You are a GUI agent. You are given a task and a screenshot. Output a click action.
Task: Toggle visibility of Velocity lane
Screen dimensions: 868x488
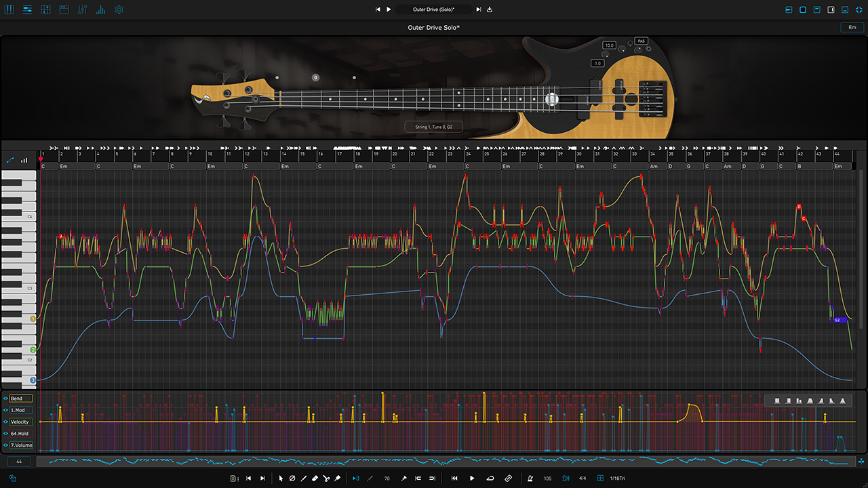tap(5, 422)
